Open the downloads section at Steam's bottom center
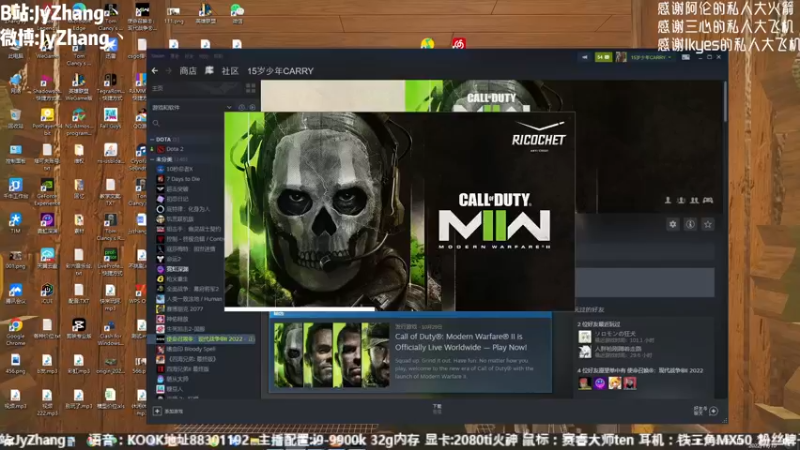Viewport: 800px width, 450px height. tap(437, 408)
